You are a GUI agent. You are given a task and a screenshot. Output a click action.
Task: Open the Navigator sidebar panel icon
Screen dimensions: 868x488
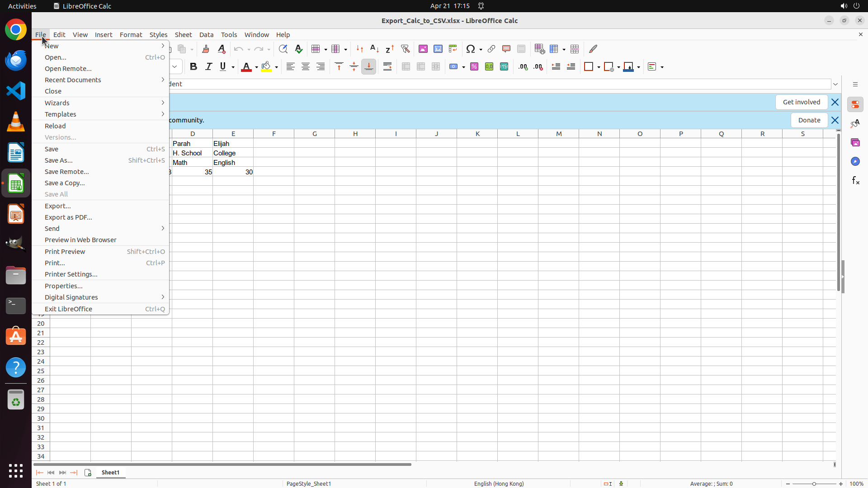point(855,161)
